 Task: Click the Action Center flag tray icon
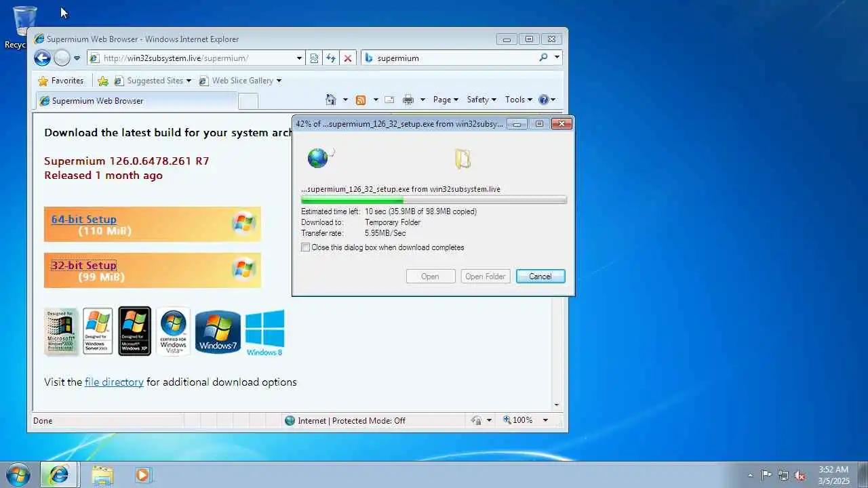(x=766, y=475)
